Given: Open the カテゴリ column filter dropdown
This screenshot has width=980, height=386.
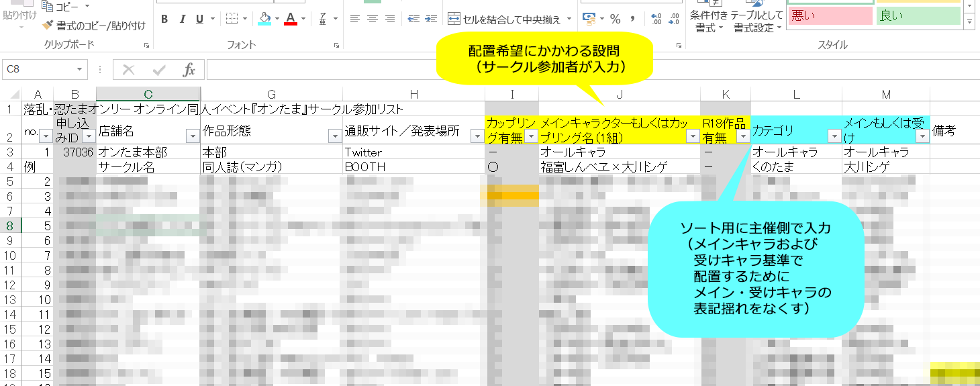Looking at the screenshot, I should point(834,136).
